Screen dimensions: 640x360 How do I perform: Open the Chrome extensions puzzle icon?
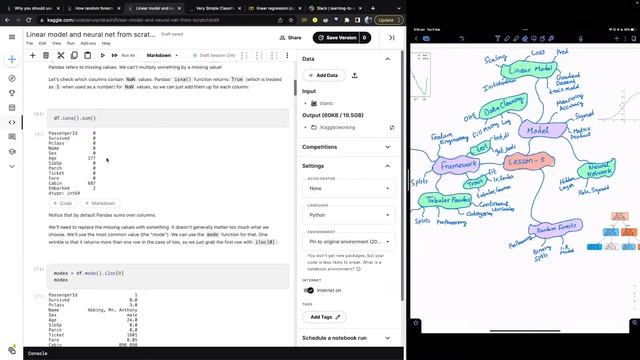(x=347, y=20)
